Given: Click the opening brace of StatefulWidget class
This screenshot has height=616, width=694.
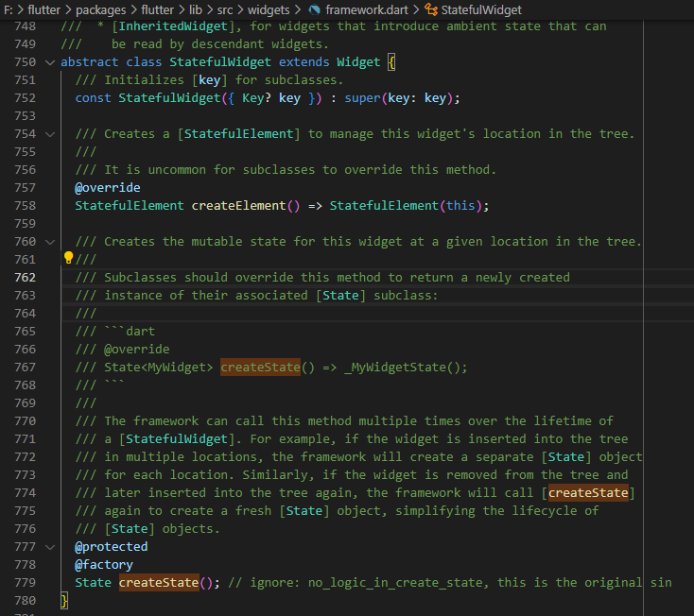Looking at the screenshot, I should (x=391, y=62).
